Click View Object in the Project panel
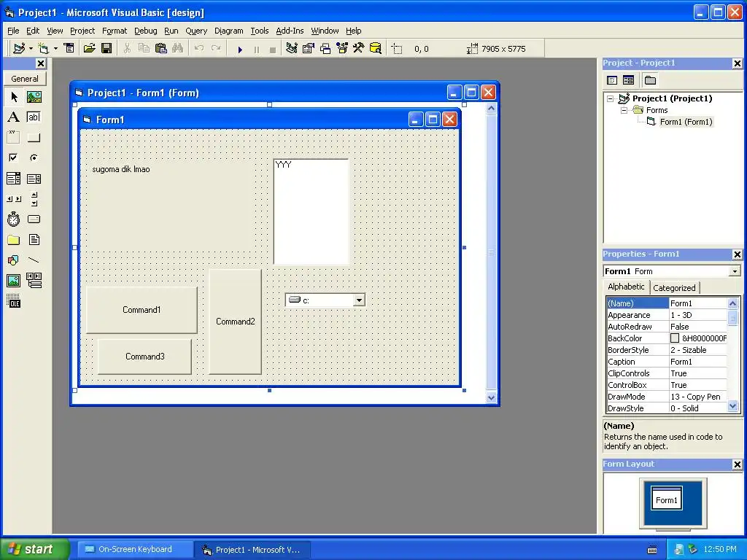The image size is (747, 560). [x=628, y=80]
